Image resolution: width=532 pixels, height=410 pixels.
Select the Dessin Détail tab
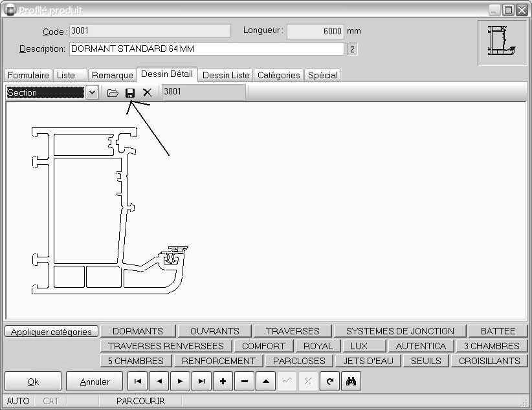coord(167,74)
